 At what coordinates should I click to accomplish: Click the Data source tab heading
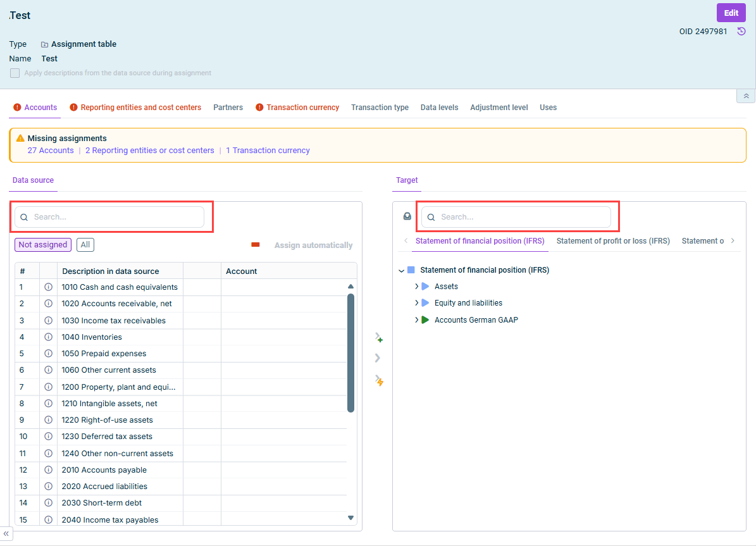pyautogui.click(x=34, y=180)
